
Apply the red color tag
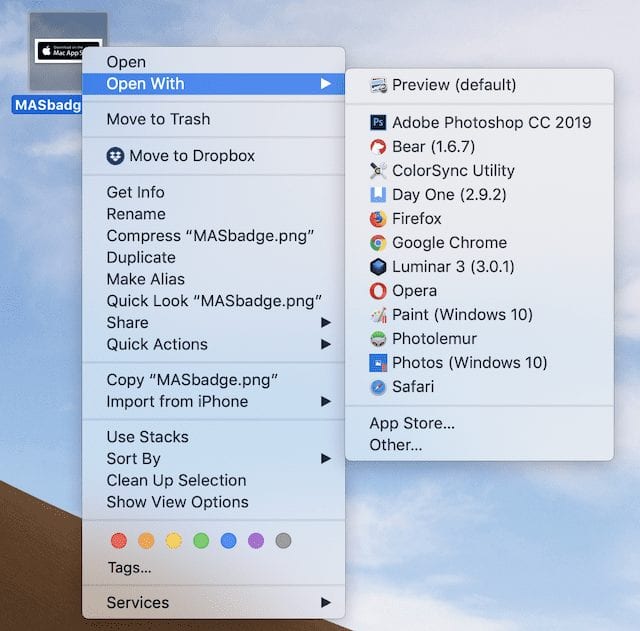tap(119, 540)
